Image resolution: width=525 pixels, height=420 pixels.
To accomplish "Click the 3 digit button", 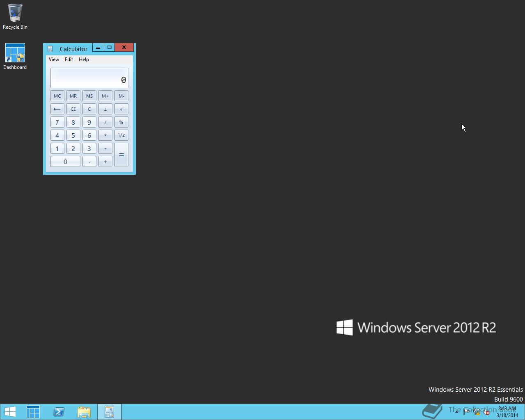I will (89, 148).
